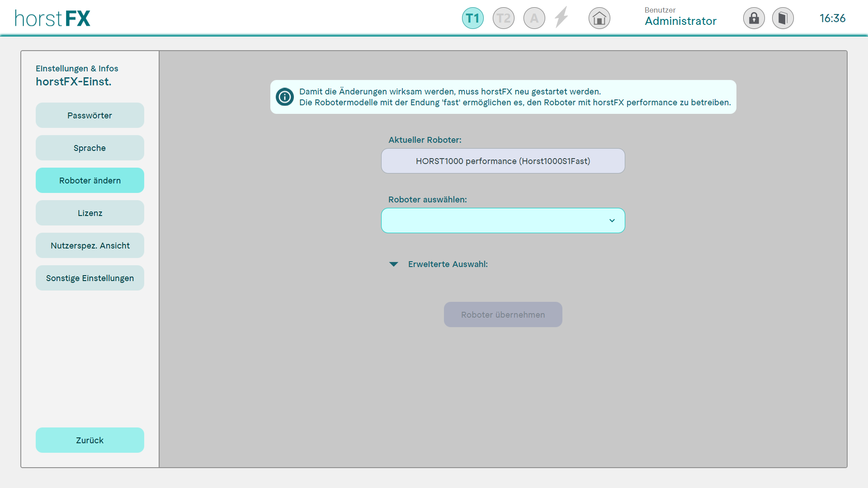Image resolution: width=868 pixels, height=488 pixels.
Task: Click the dropdown chevron arrow
Action: point(612,221)
